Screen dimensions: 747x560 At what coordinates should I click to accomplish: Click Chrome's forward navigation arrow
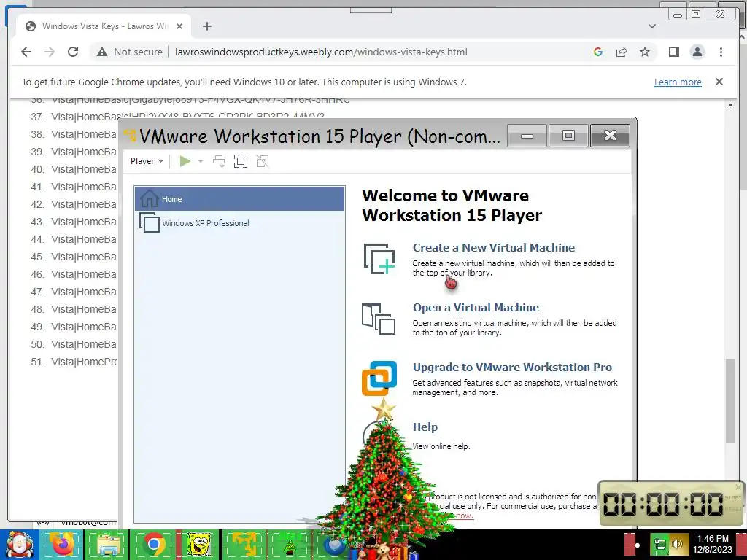50,52
